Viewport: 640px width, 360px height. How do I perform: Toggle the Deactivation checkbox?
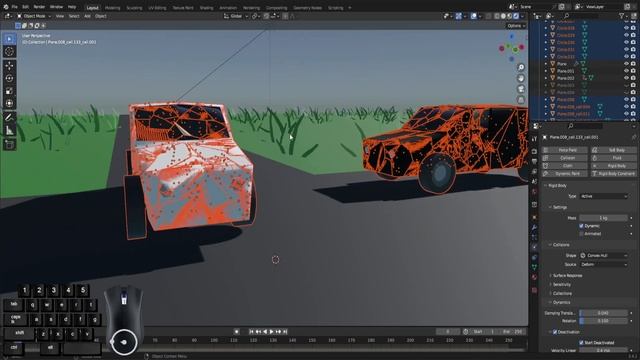555,332
